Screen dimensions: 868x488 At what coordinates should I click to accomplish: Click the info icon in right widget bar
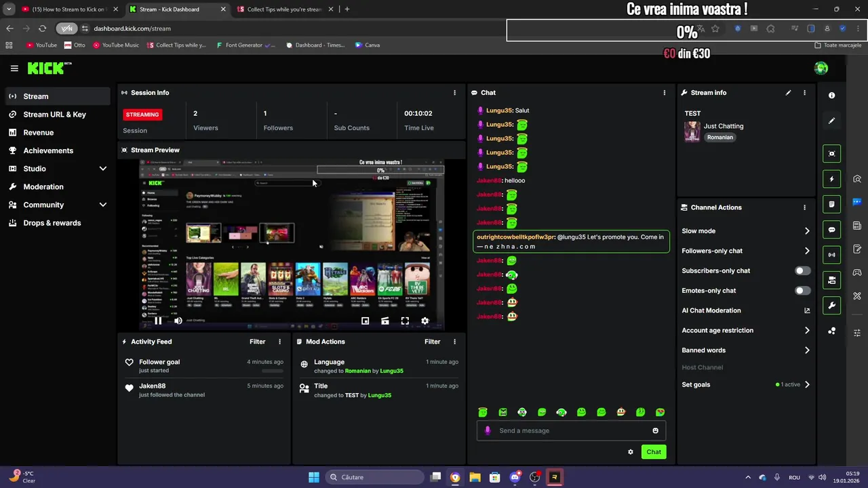(831, 96)
